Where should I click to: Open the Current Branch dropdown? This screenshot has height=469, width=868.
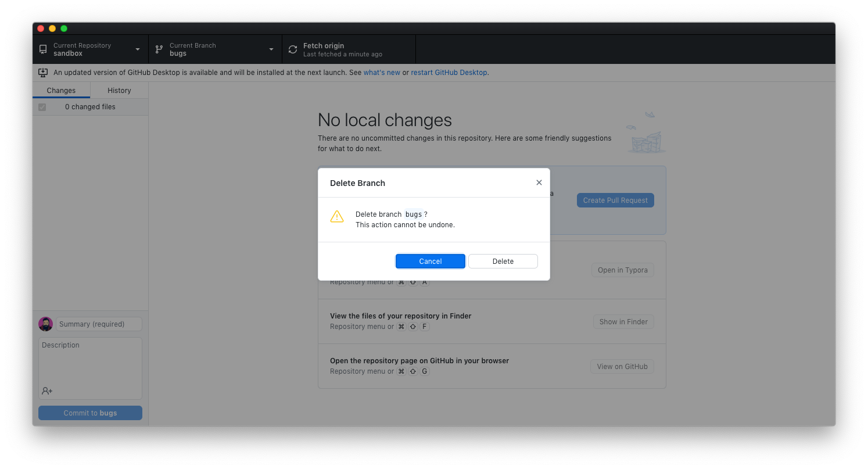point(215,49)
